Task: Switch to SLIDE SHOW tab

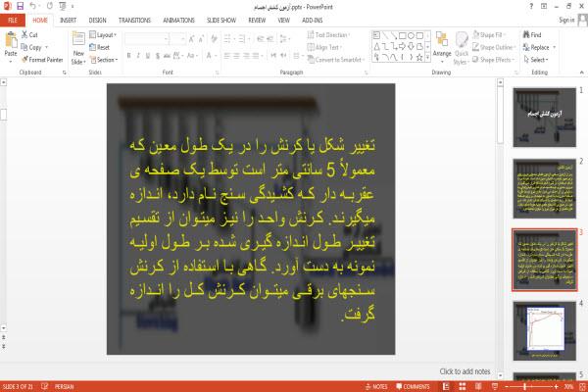Action: [221, 21]
